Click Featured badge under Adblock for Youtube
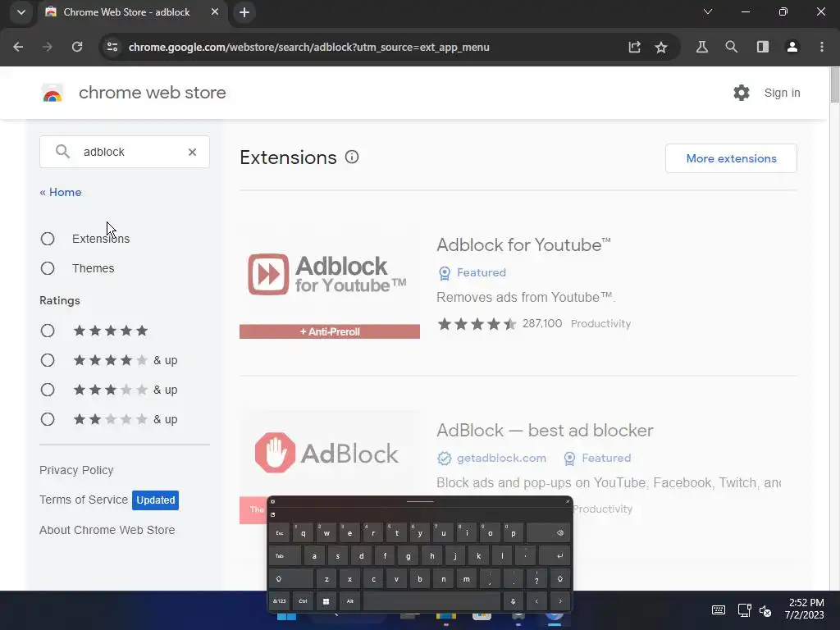Image resolution: width=840 pixels, height=630 pixels. click(x=472, y=272)
